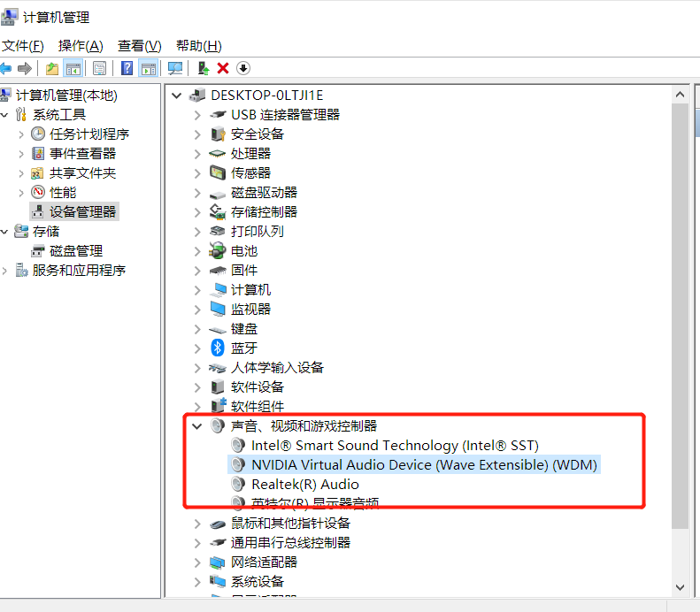Expand the 服务和应用程序 node

tap(4, 271)
